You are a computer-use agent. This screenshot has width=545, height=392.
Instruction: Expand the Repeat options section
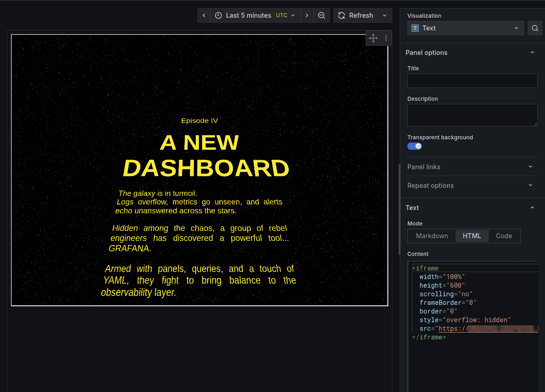click(x=472, y=185)
